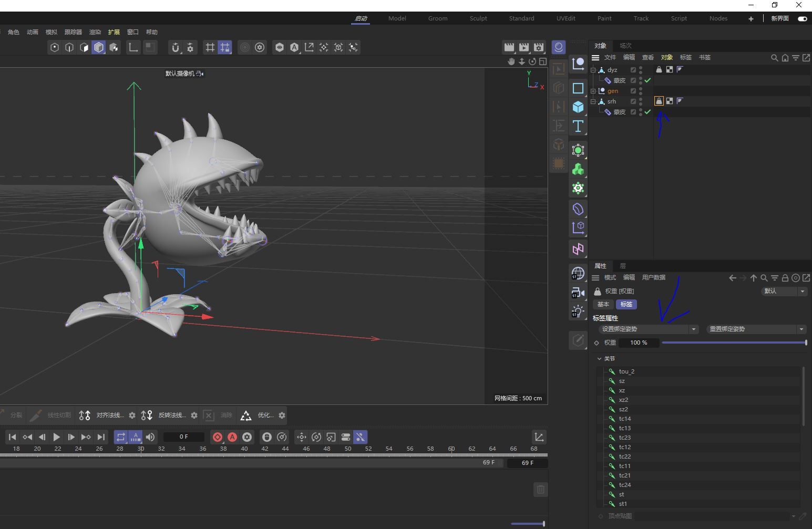Viewport: 812px width, 529px height.
Task: Toggle visibility dots of srh object
Action: (641, 101)
